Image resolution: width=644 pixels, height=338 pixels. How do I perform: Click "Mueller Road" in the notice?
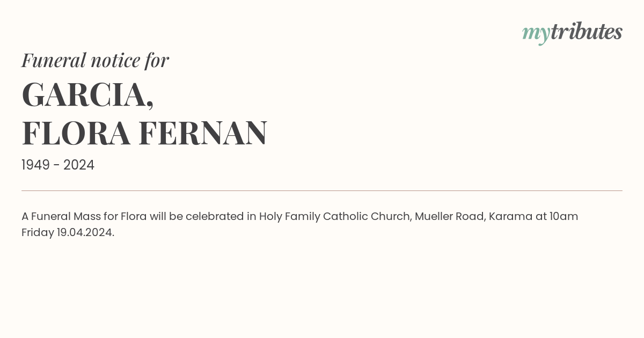(449, 217)
